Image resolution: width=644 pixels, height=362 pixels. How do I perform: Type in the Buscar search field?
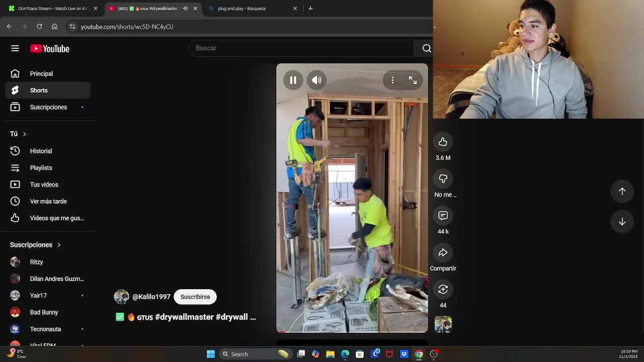301,48
